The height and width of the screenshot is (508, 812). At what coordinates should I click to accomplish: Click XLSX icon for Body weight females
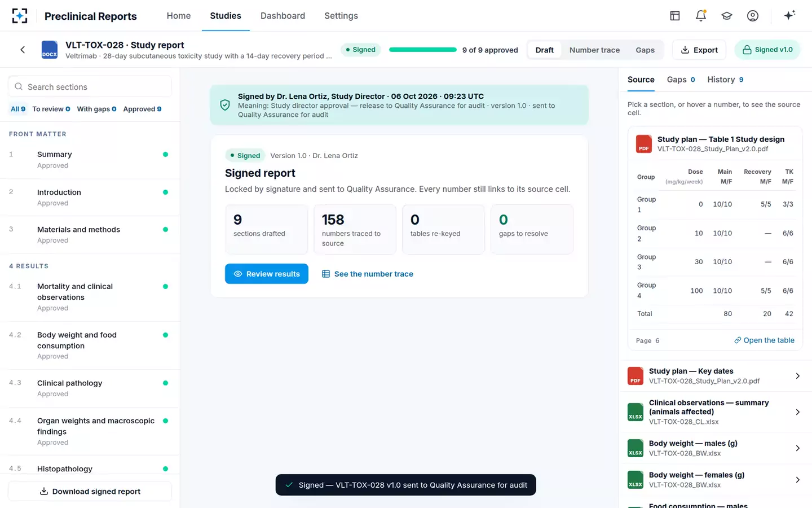(x=636, y=480)
